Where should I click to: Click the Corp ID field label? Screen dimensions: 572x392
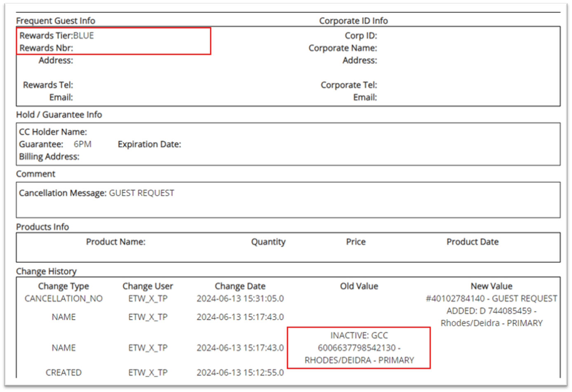click(x=361, y=35)
